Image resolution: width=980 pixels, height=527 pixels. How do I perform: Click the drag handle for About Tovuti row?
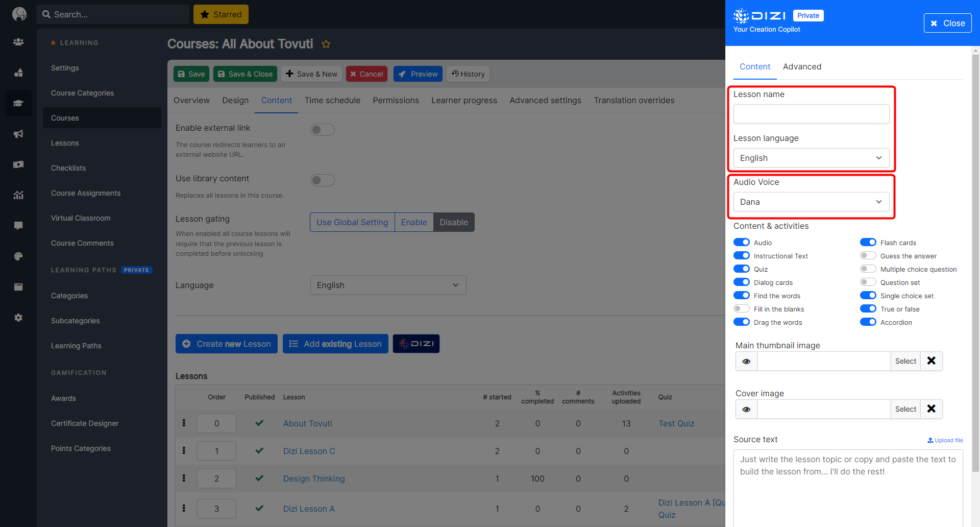click(x=184, y=423)
